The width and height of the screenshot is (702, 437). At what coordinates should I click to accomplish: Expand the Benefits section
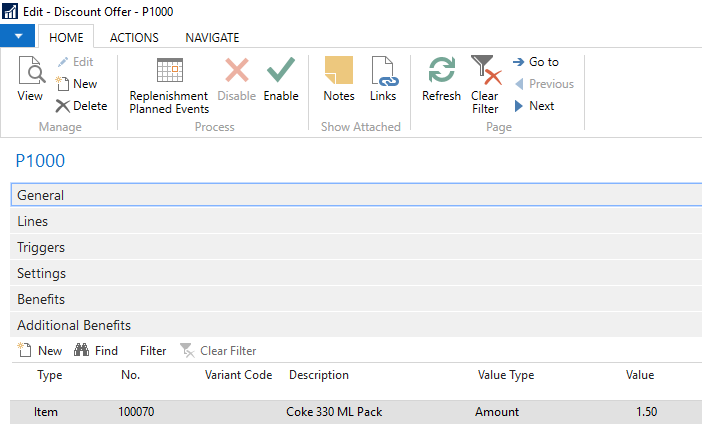point(356,299)
